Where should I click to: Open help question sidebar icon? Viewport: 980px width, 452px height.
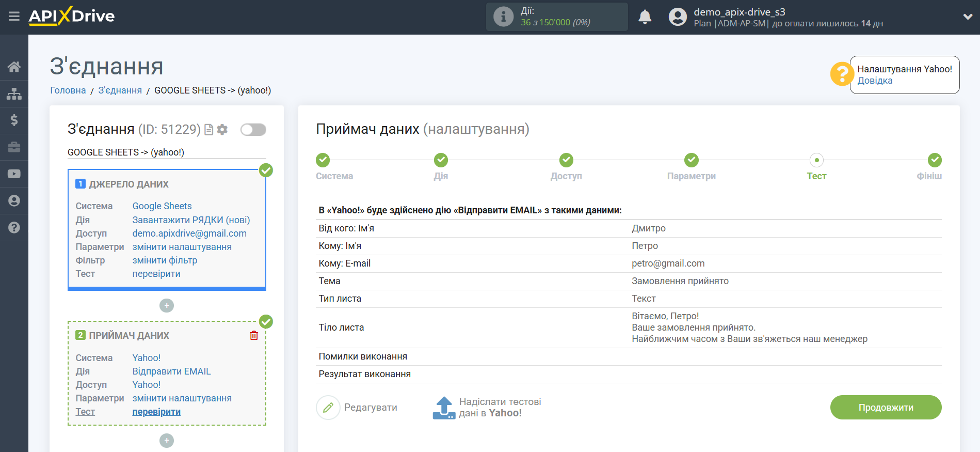(14, 227)
